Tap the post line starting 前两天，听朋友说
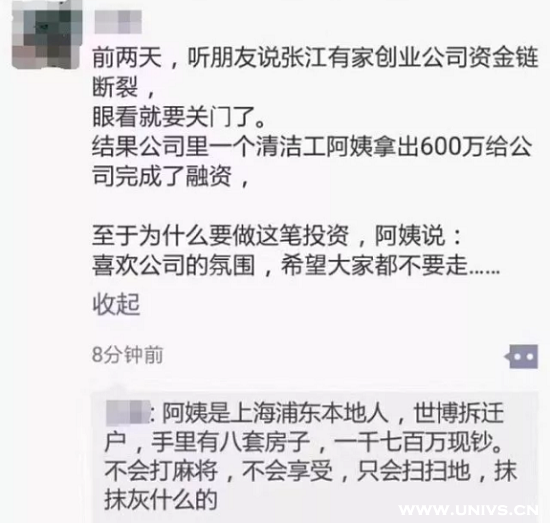 tap(315, 58)
